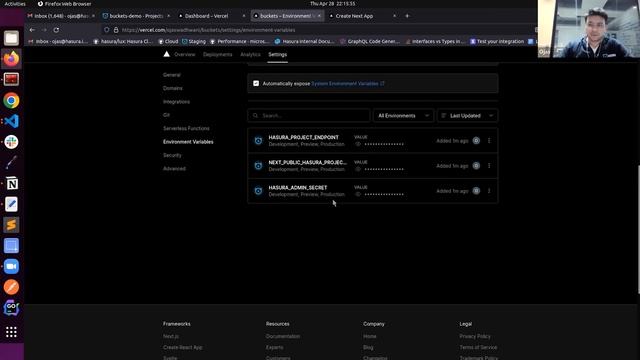This screenshot has width=640, height=360.
Task: Click the page vertical scrollbar
Action: (638, 229)
